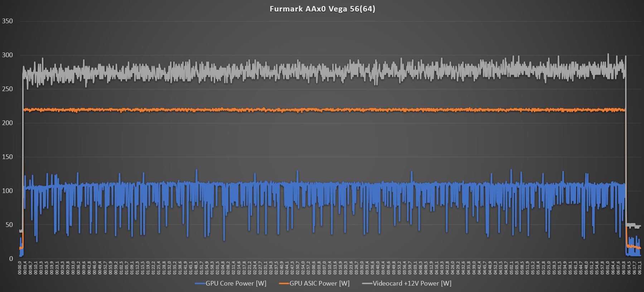Screen dimensions: 644x292
Task: Click the 200 y-axis label
Action: click(8, 123)
